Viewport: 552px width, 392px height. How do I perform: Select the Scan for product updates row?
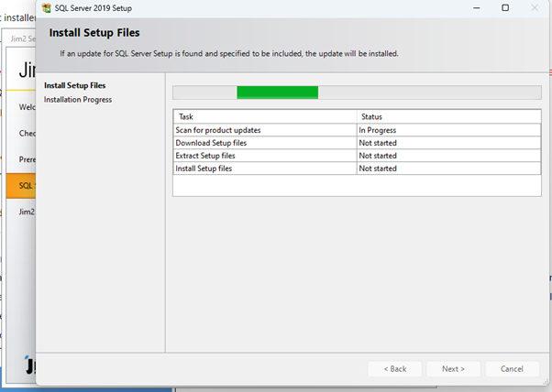(357, 130)
